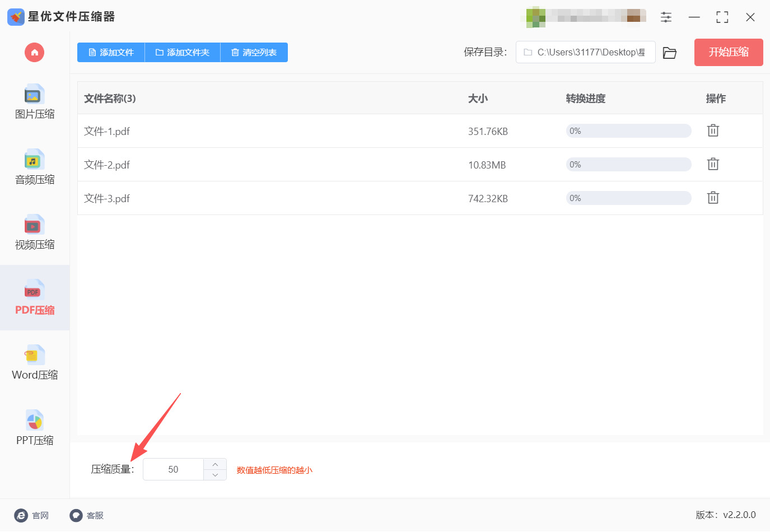Screen dimensions: 770x532
Task: Minimize the window
Action: [694, 17]
